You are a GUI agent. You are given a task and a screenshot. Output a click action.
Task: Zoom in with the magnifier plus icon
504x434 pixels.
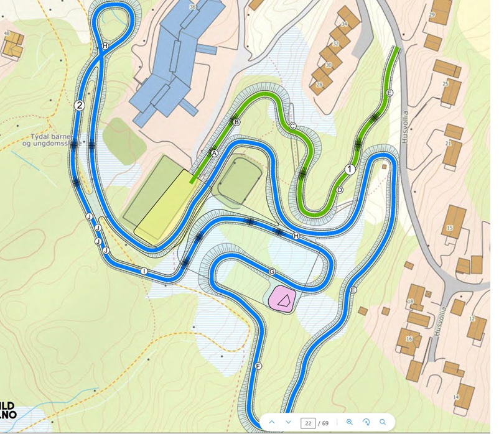tap(350, 422)
